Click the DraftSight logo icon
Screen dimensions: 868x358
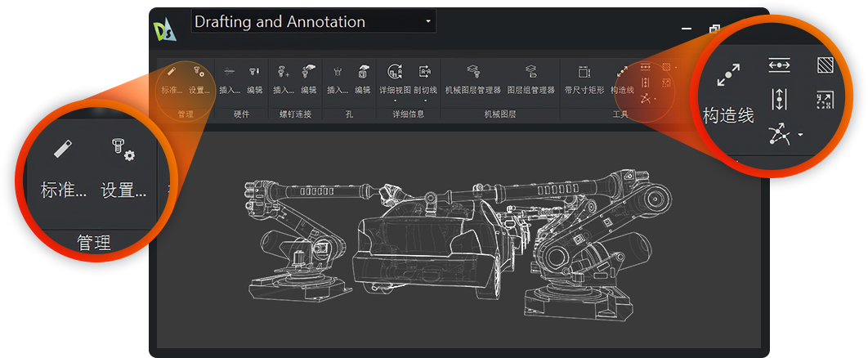[165, 30]
